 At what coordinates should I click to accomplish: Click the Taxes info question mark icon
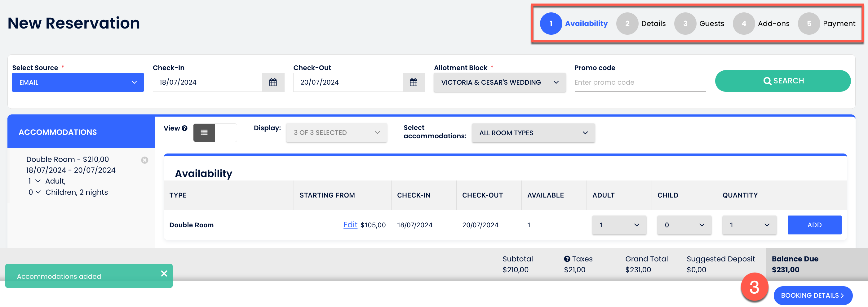567,259
